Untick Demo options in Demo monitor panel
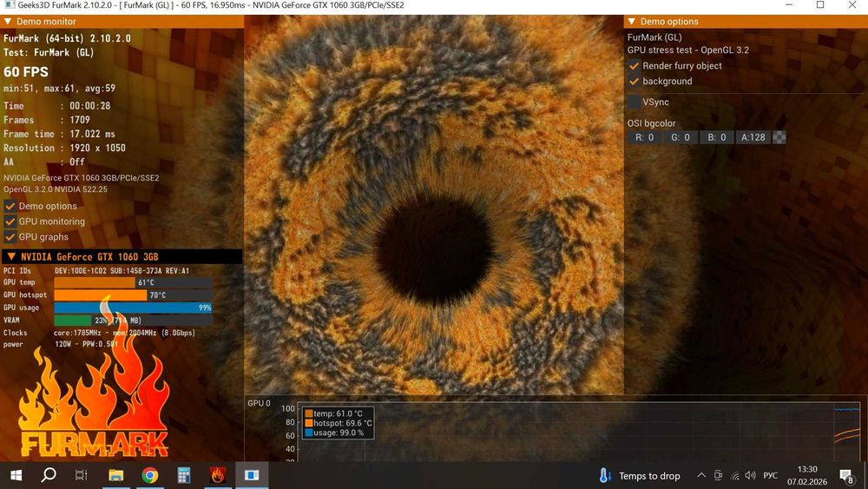 tap(10, 206)
